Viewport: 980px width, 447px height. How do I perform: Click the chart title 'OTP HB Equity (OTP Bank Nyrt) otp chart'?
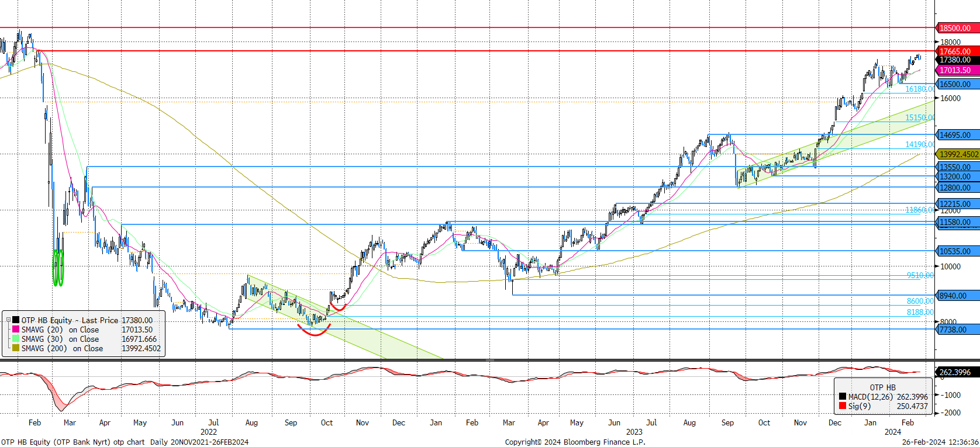click(73, 442)
